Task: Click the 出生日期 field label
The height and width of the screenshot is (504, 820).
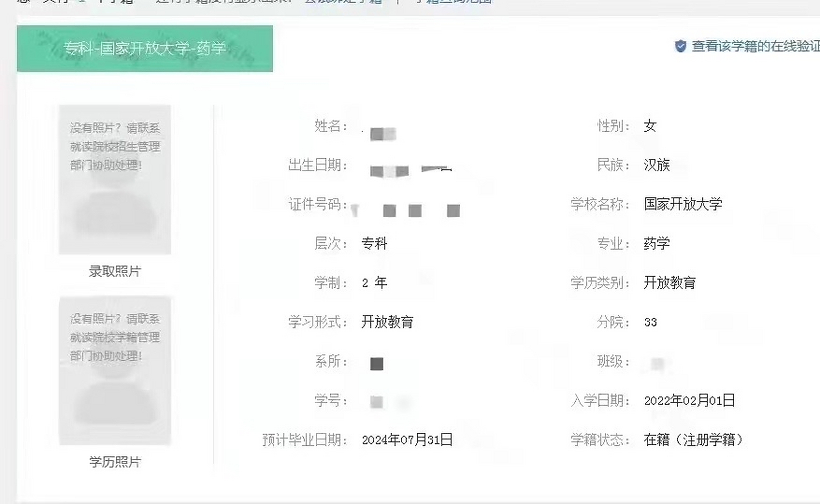Action: coord(318,165)
